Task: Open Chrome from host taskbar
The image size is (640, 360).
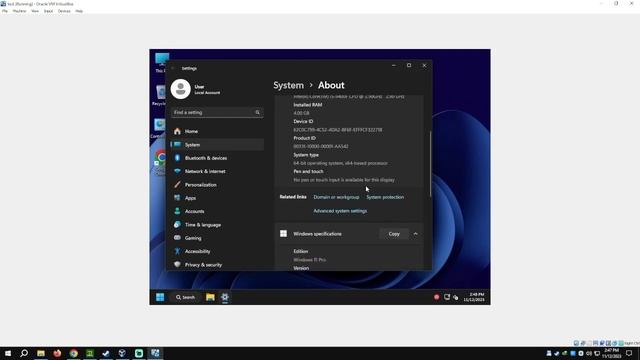Action: 73,353
